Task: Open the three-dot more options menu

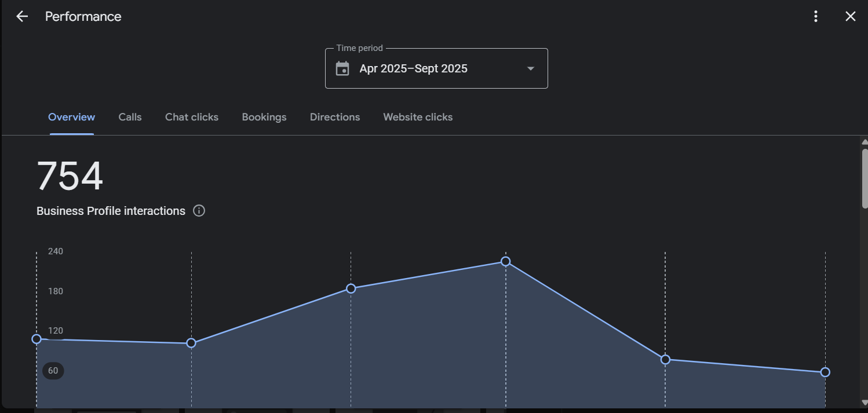Action: point(816,16)
